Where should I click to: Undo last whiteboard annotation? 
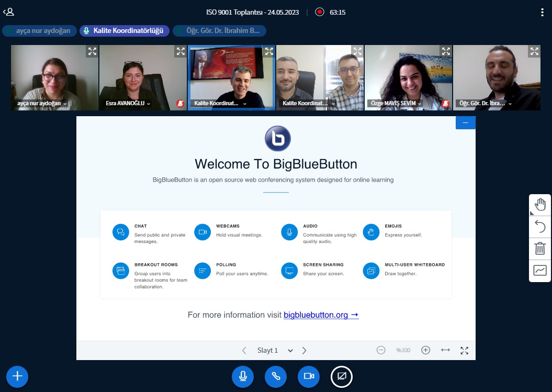pyautogui.click(x=539, y=226)
